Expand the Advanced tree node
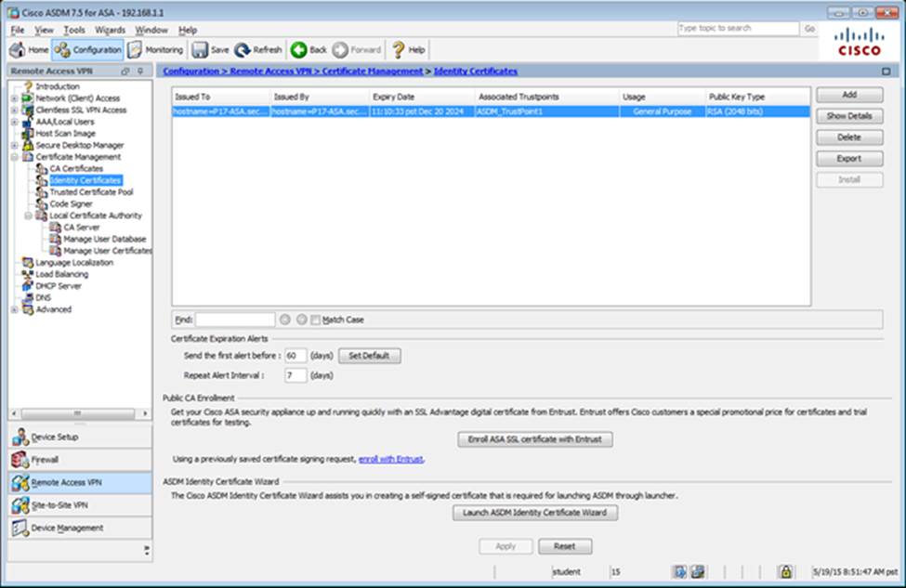 (14, 309)
